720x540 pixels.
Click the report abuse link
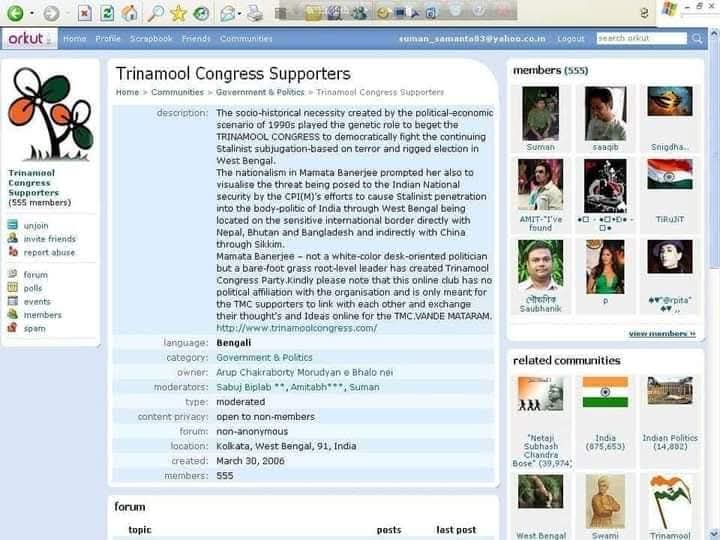49,252
